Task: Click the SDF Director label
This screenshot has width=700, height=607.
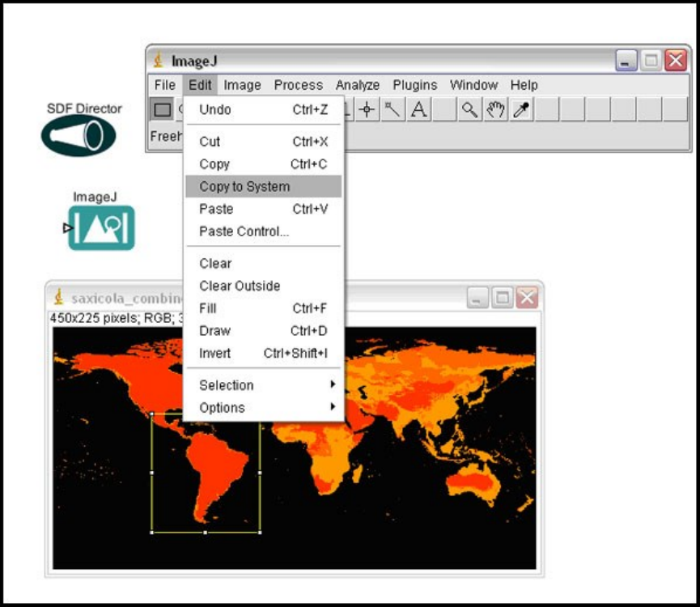Action: coord(84,108)
